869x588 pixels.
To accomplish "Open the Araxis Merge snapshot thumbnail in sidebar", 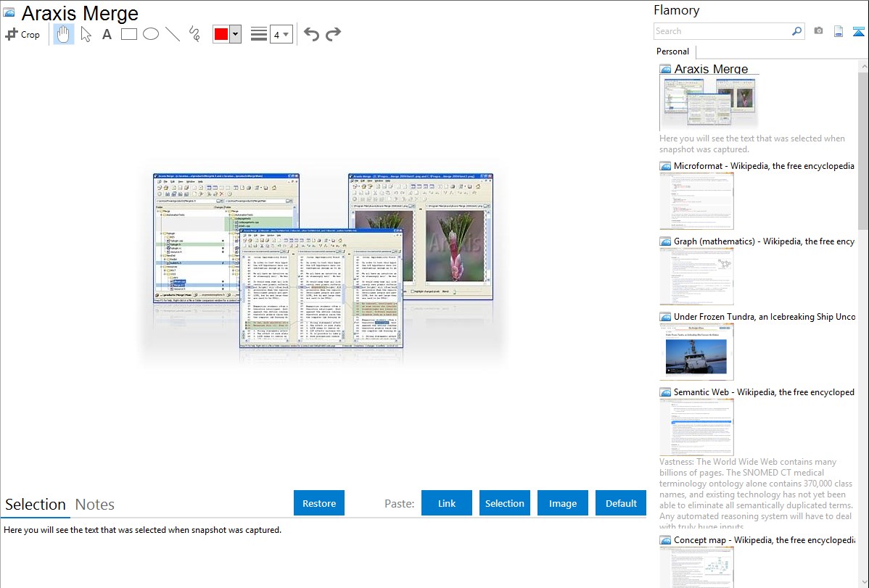I will (x=708, y=102).
